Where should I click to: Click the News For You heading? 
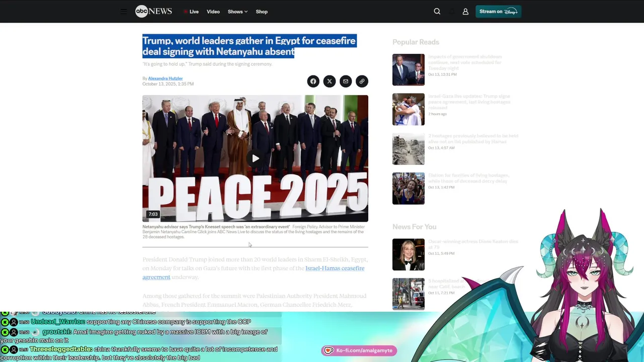click(x=414, y=227)
